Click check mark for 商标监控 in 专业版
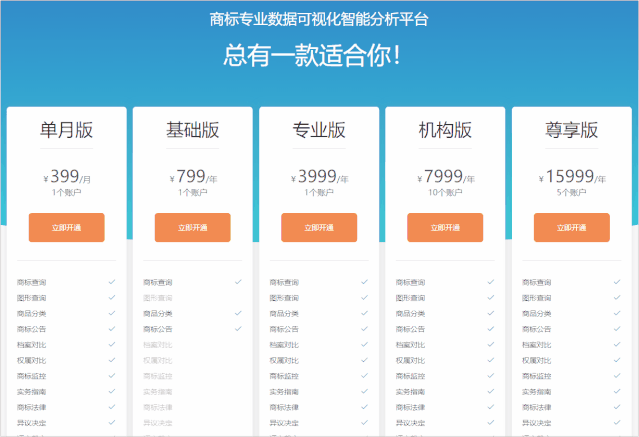This screenshot has height=437, width=639. (x=364, y=375)
